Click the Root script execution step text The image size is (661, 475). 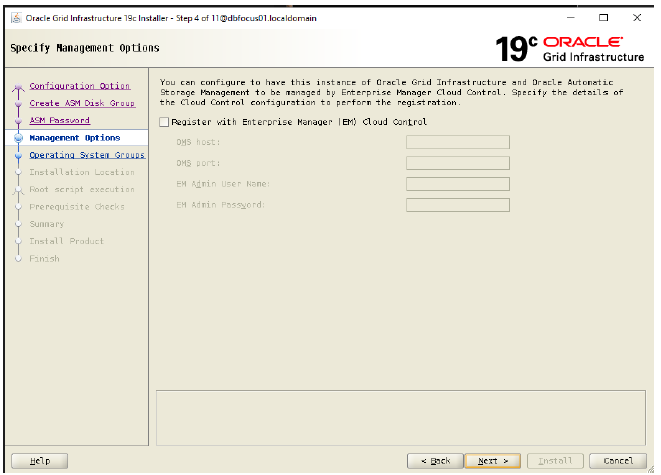[x=82, y=190]
